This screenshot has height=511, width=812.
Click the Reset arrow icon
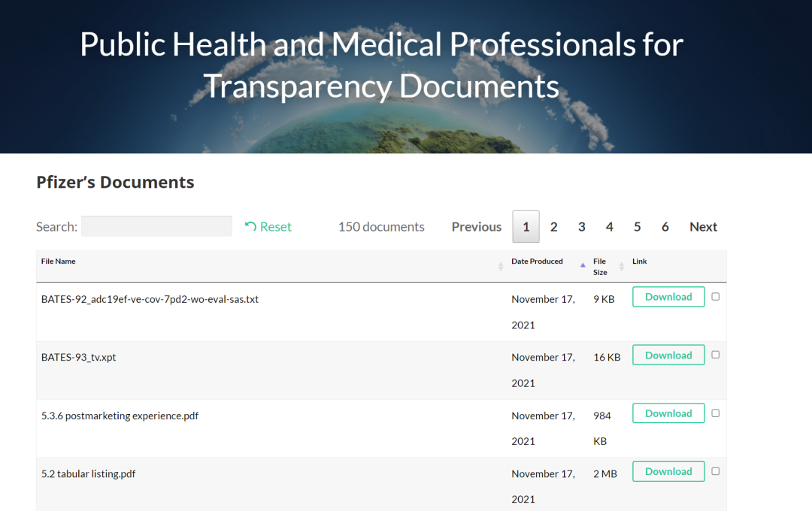(x=250, y=226)
